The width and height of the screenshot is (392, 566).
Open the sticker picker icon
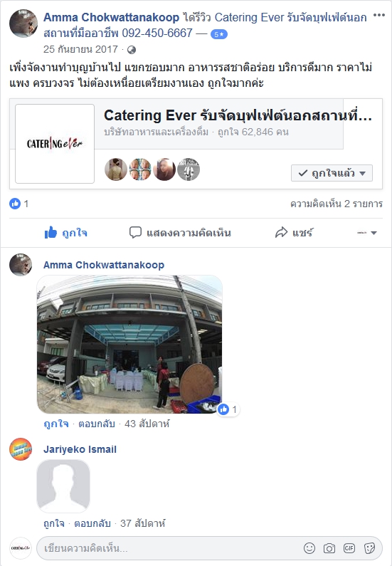click(369, 548)
